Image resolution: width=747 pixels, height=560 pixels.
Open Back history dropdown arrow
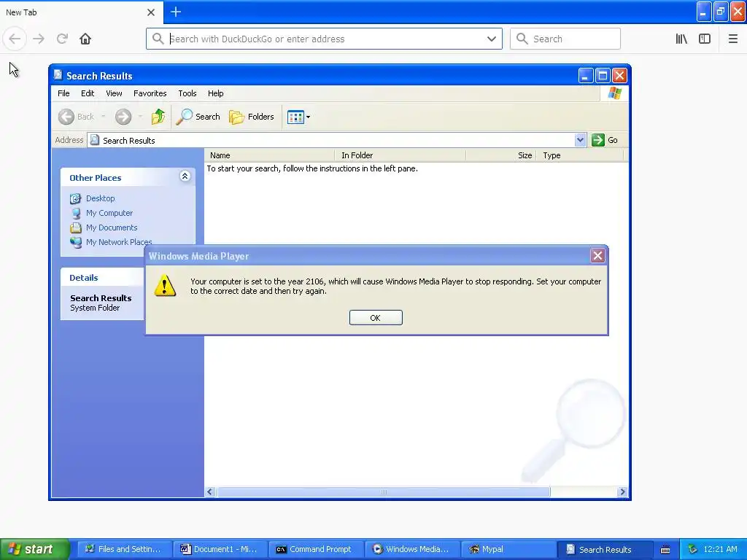[x=103, y=117]
